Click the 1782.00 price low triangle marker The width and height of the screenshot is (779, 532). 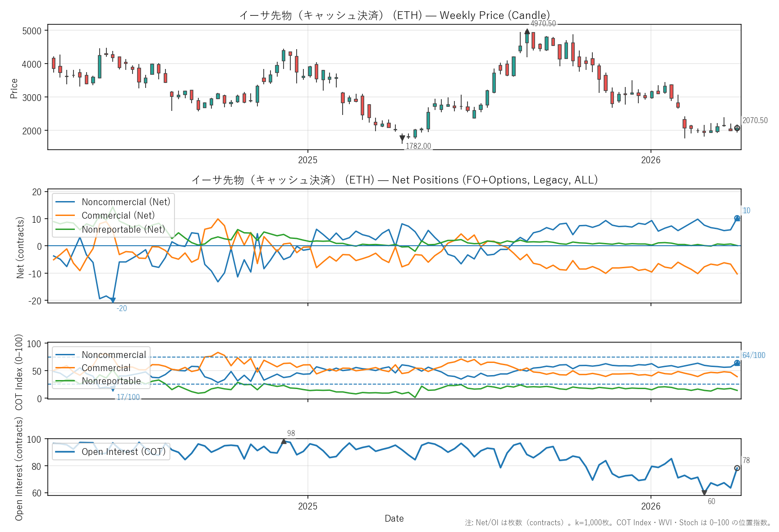click(x=402, y=138)
